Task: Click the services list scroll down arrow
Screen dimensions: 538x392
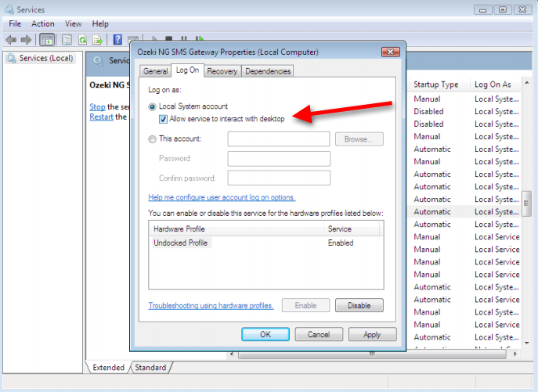Action: click(x=527, y=343)
